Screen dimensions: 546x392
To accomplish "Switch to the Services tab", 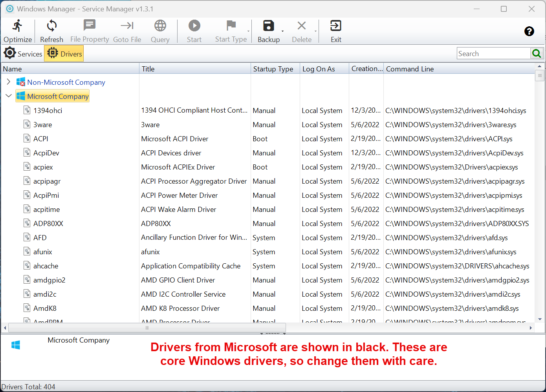I will [x=23, y=53].
